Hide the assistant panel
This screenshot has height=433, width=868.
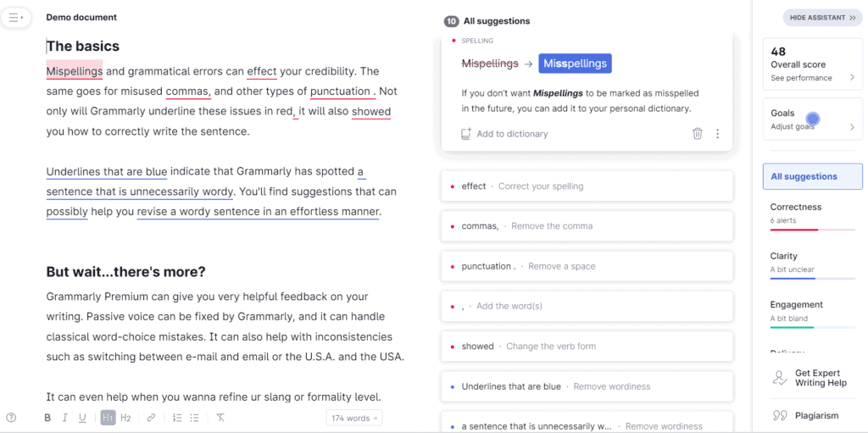[822, 18]
